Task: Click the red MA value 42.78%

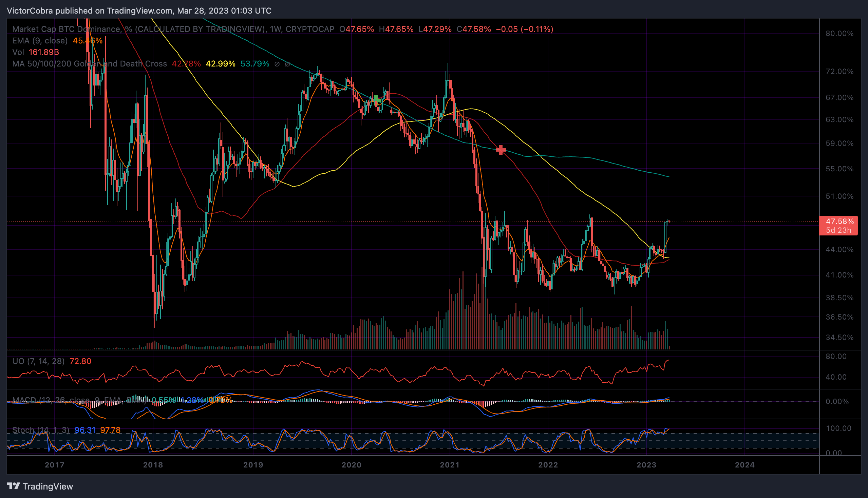Action: click(x=186, y=64)
